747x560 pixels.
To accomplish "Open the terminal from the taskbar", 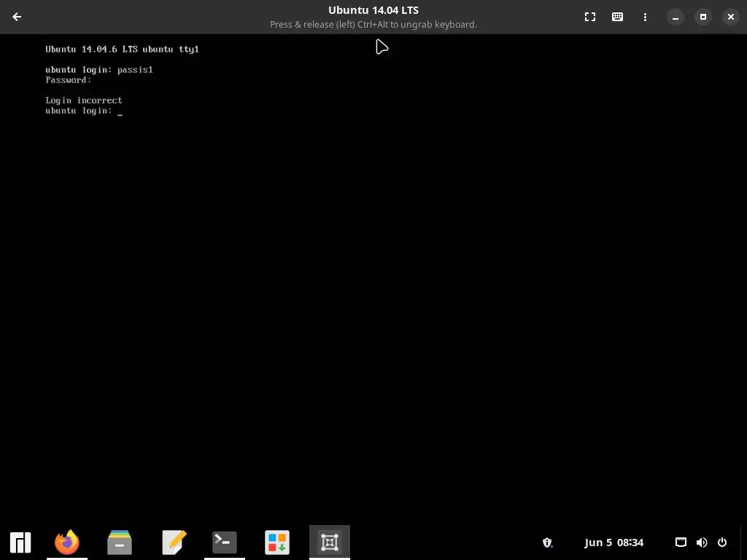I will click(x=225, y=542).
